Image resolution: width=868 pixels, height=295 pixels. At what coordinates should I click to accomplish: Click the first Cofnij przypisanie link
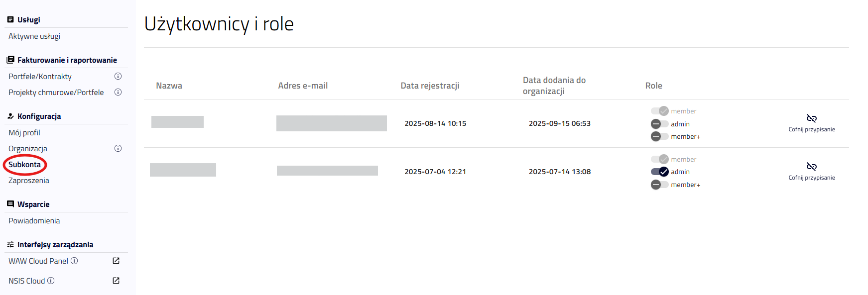[811, 128]
